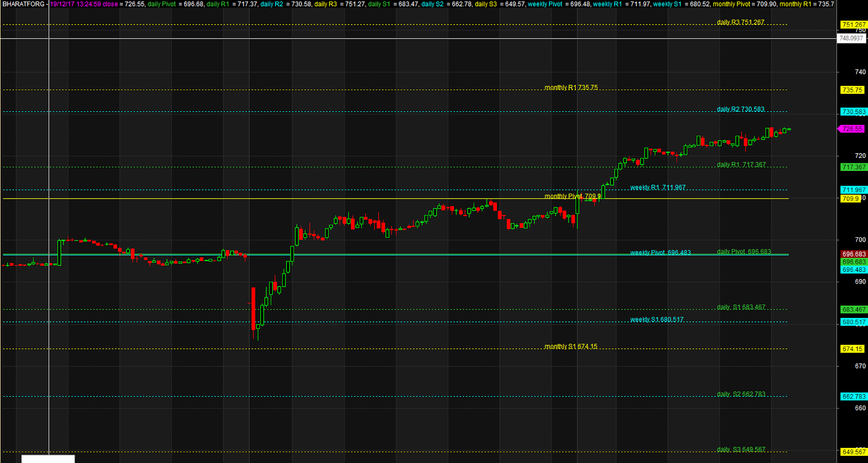Click the yellow 649.567 price axis tag
The height and width of the screenshot is (463, 868).
pyautogui.click(x=854, y=452)
